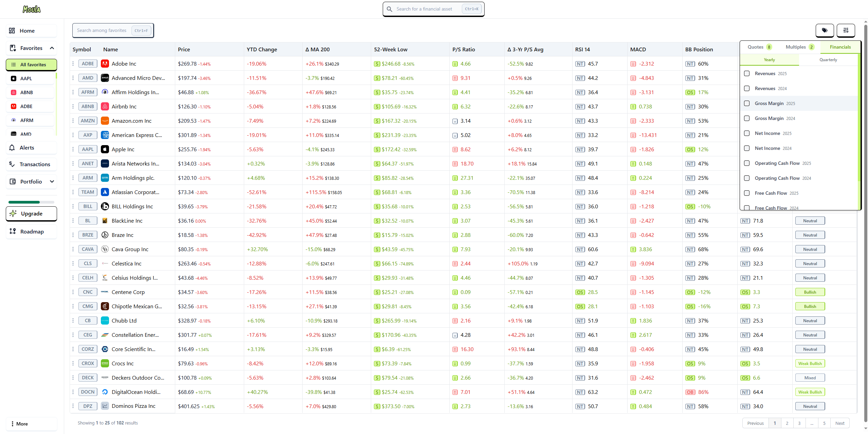Screen dimensions: 868x434
Task: Select All favorites in sidebar
Action: pos(31,65)
